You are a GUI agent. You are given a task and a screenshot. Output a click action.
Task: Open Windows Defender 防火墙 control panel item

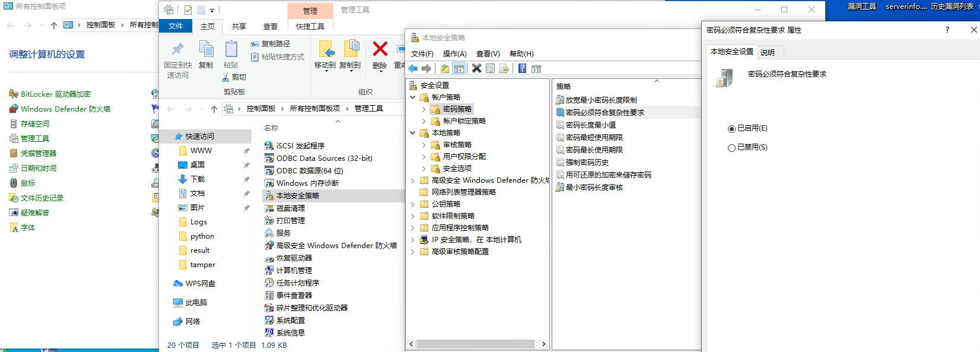pyautogui.click(x=60, y=109)
